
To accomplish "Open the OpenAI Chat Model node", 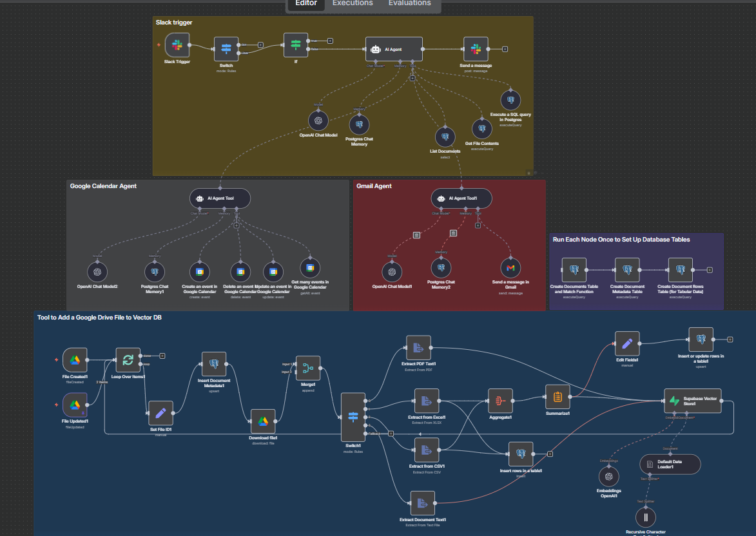I will pyautogui.click(x=318, y=120).
